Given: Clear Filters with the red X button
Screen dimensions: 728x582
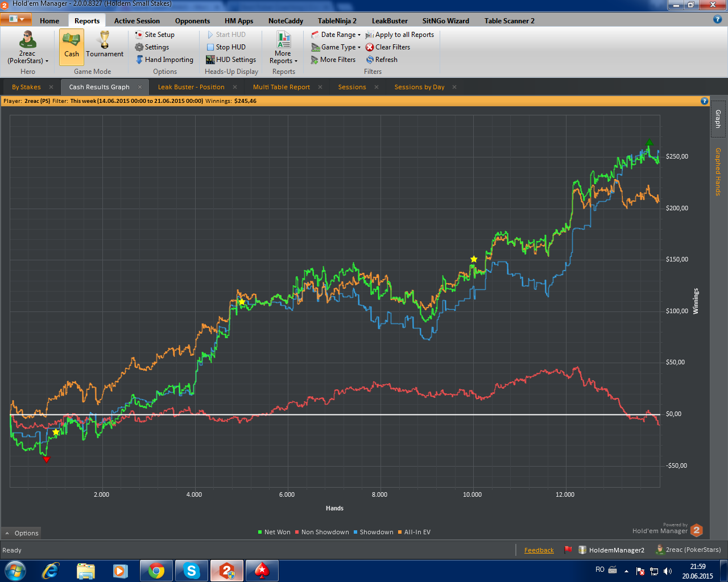Looking at the screenshot, I should [388, 47].
